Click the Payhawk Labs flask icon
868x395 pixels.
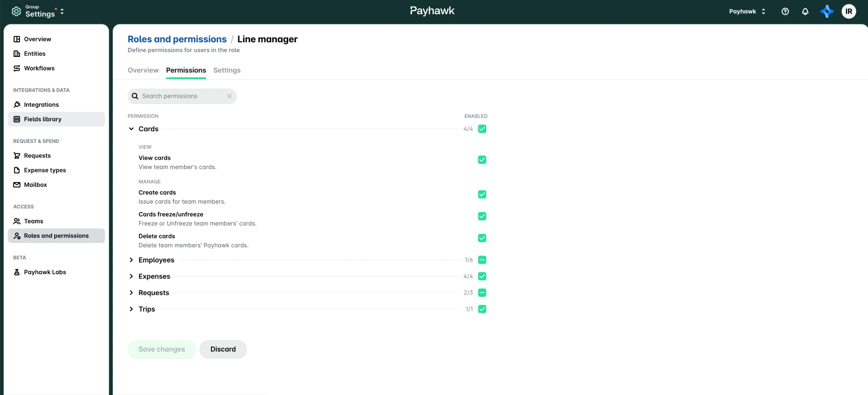[17, 272]
